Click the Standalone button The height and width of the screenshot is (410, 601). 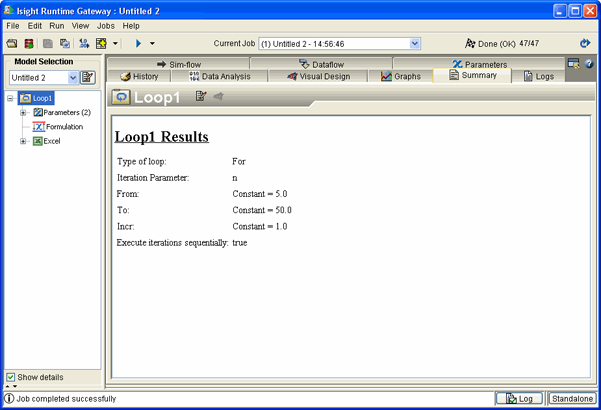coord(572,398)
